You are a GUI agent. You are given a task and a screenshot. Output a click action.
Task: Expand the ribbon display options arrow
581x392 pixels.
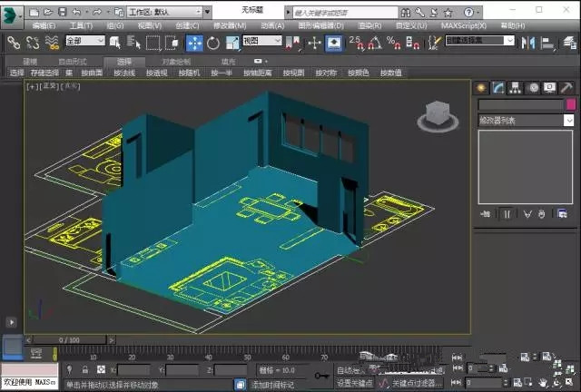point(266,61)
